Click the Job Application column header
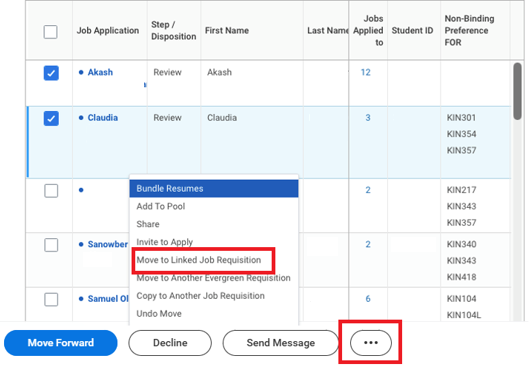 (x=108, y=31)
